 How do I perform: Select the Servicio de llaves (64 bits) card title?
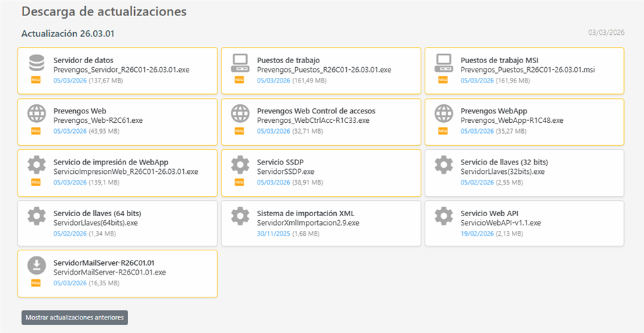[x=97, y=213]
